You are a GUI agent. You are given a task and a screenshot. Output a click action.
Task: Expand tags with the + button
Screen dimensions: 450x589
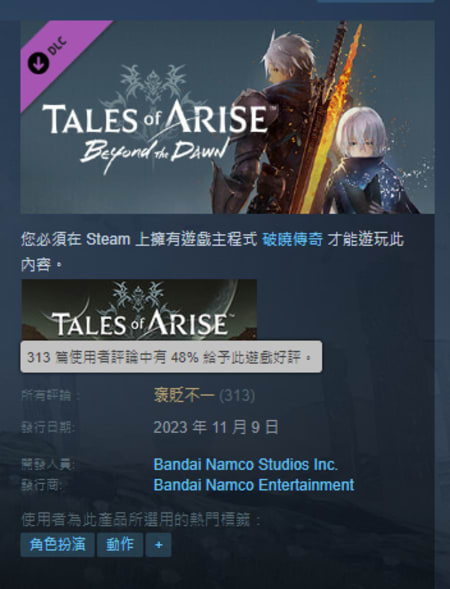tap(159, 544)
